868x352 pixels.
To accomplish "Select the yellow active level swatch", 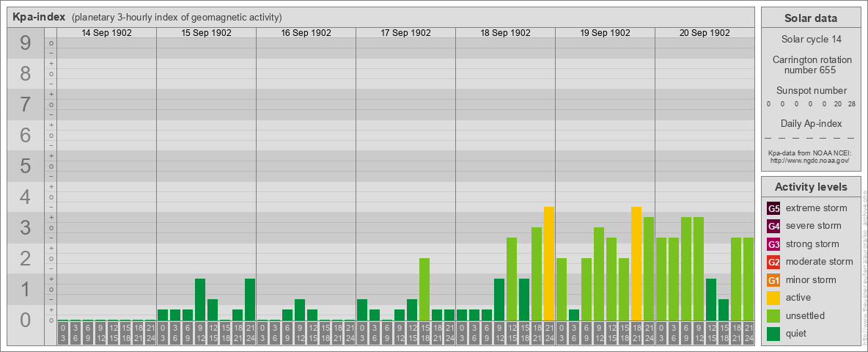I will click(773, 298).
